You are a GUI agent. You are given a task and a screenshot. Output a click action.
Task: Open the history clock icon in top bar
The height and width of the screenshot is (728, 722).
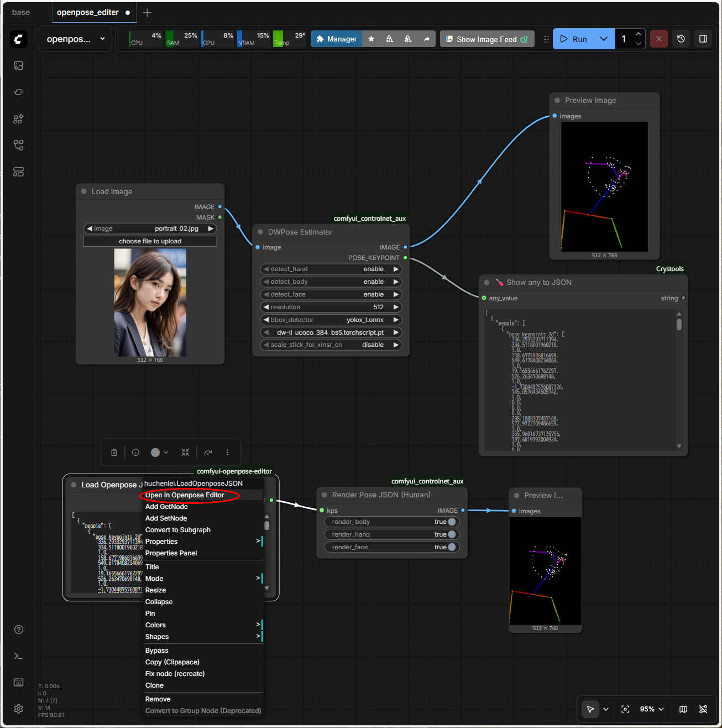[681, 39]
